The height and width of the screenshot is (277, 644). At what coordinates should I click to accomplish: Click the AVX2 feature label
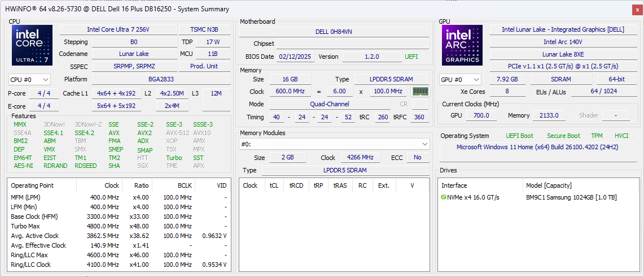[144, 133]
